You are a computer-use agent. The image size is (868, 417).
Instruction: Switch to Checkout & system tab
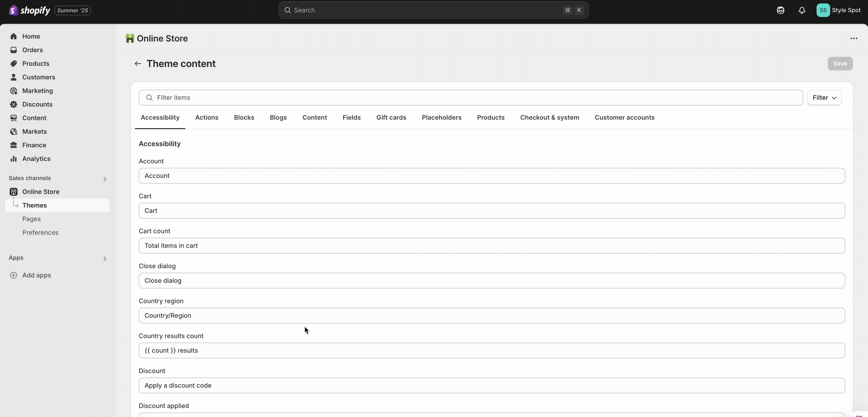coord(549,117)
